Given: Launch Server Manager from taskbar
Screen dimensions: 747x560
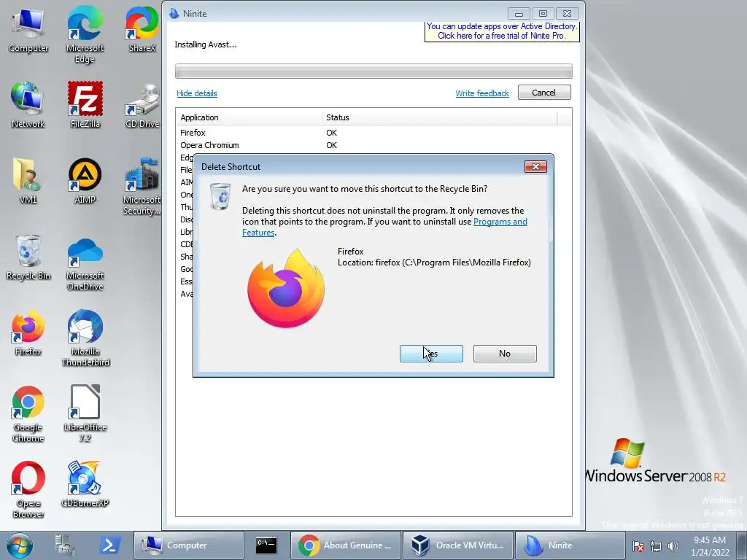Looking at the screenshot, I should tap(65, 545).
